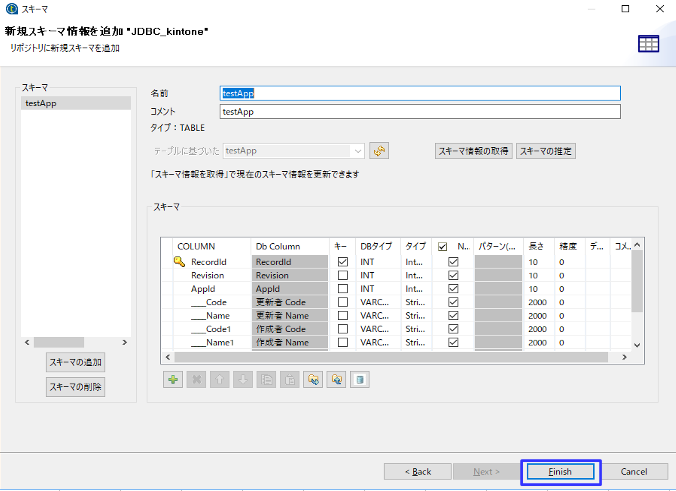The width and height of the screenshot is (676, 491).
Task: Click the スキーマ情報の取得 button
Action: (474, 151)
